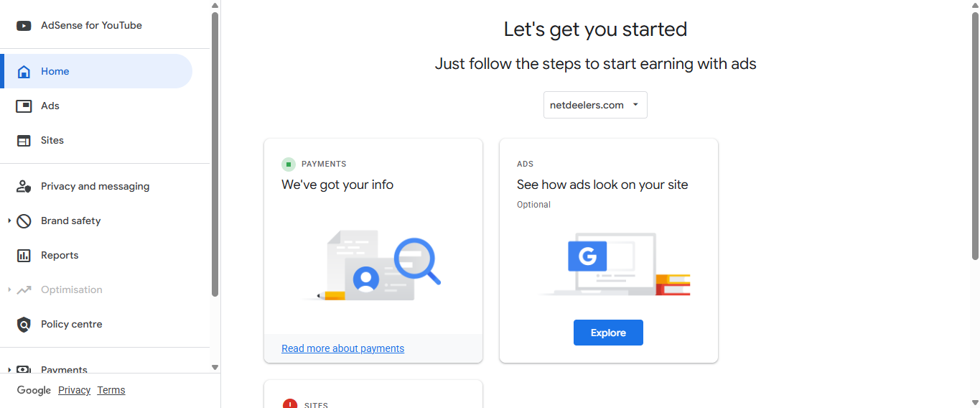Click the green Payments status indicator
Image resolution: width=980 pixels, height=408 pixels.
pos(289,164)
